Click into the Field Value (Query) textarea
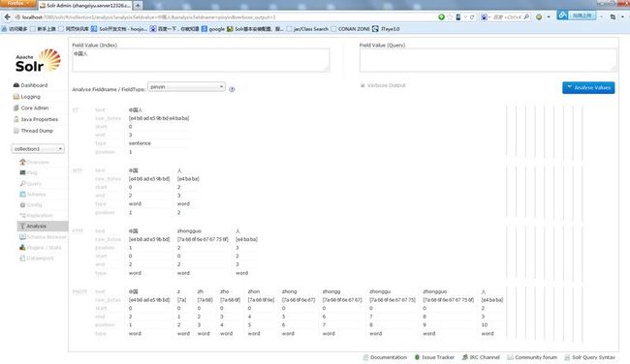The image size is (630, 364). tap(488, 60)
